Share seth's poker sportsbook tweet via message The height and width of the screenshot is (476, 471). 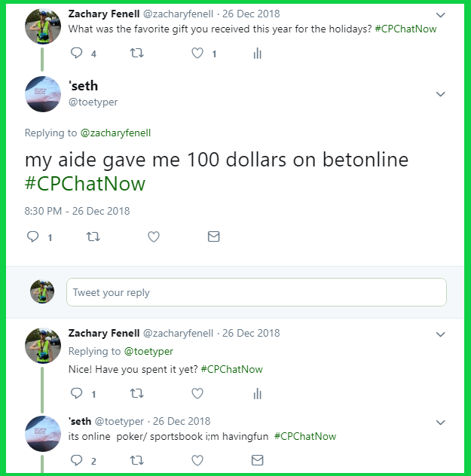coord(257,460)
